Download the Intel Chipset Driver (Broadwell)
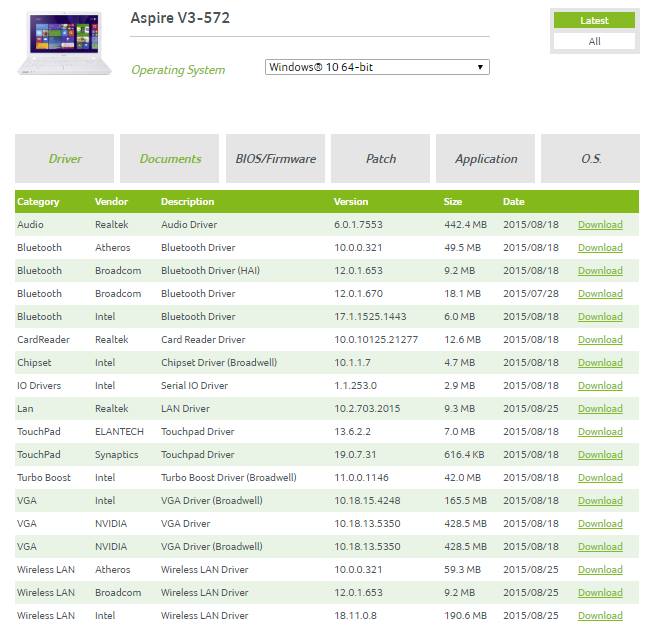651x631 pixels. 600,363
